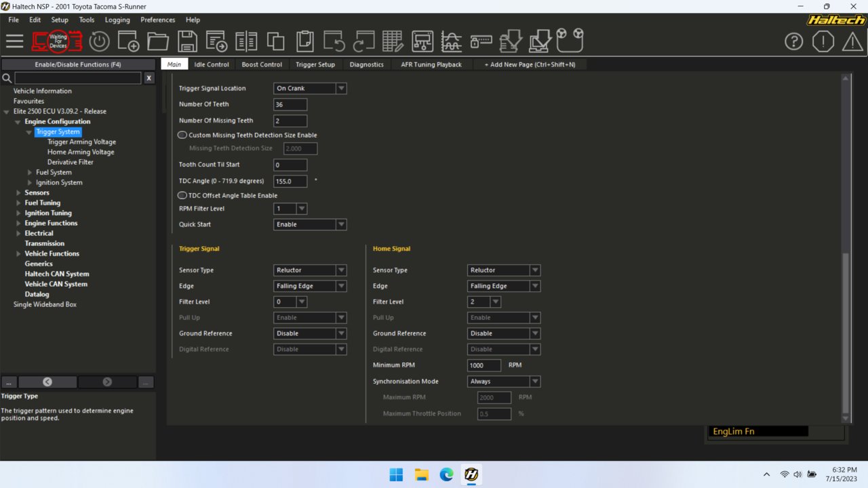
Task: Switch to the Idle Control tab
Action: tap(212, 64)
